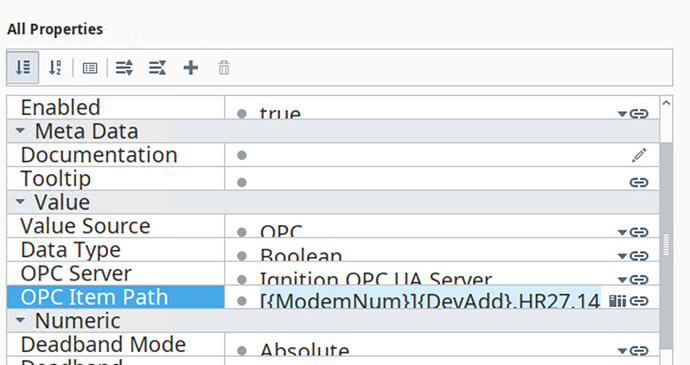690x365 pixels.
Task: Click the Tooltip binding link icon
Action: coord(639,182)
